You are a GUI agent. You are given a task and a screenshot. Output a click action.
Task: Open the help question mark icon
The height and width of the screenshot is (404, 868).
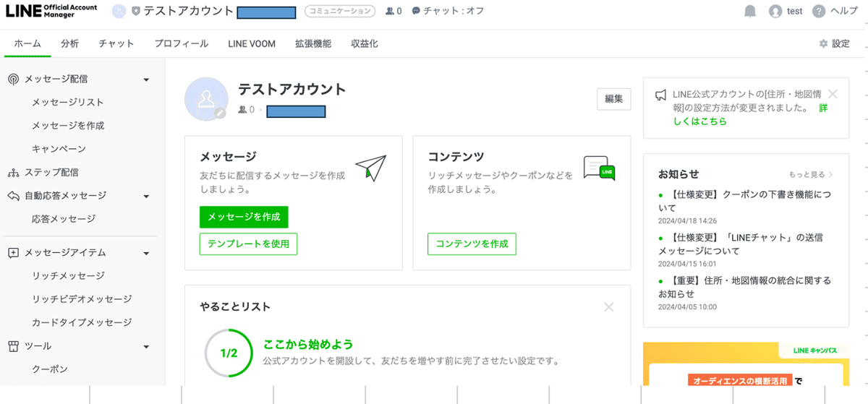[x=819, y=11]
